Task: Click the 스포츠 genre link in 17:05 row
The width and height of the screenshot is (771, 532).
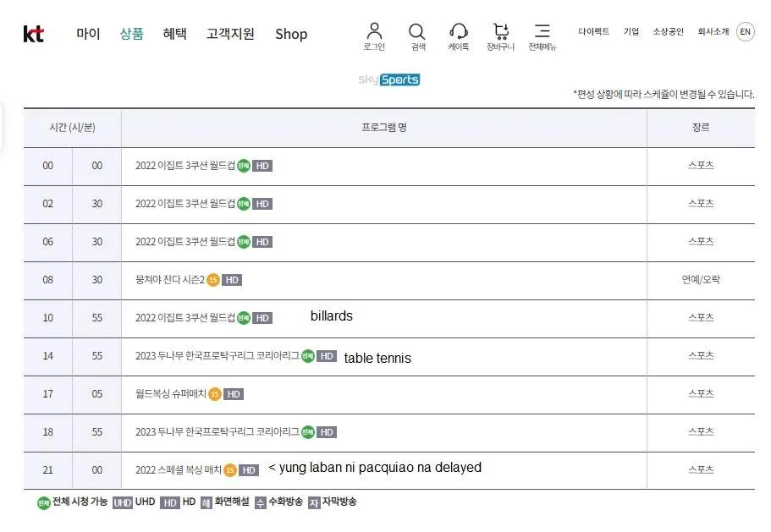Action: click(x=701, y=393)
